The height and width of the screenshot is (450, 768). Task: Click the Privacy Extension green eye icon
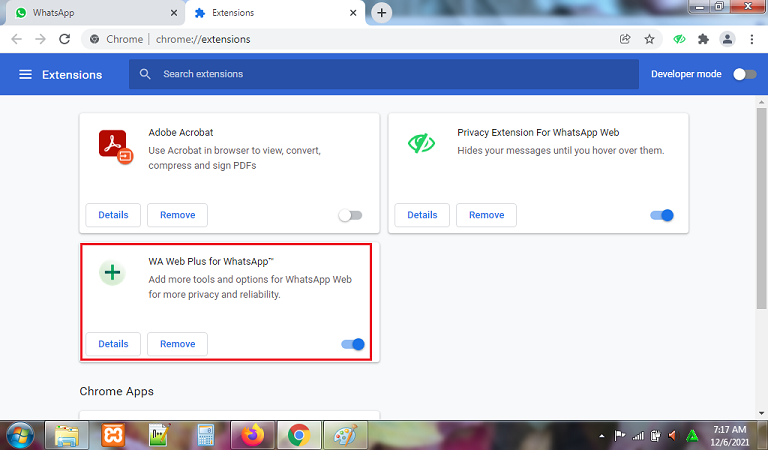tap(421, 143)
